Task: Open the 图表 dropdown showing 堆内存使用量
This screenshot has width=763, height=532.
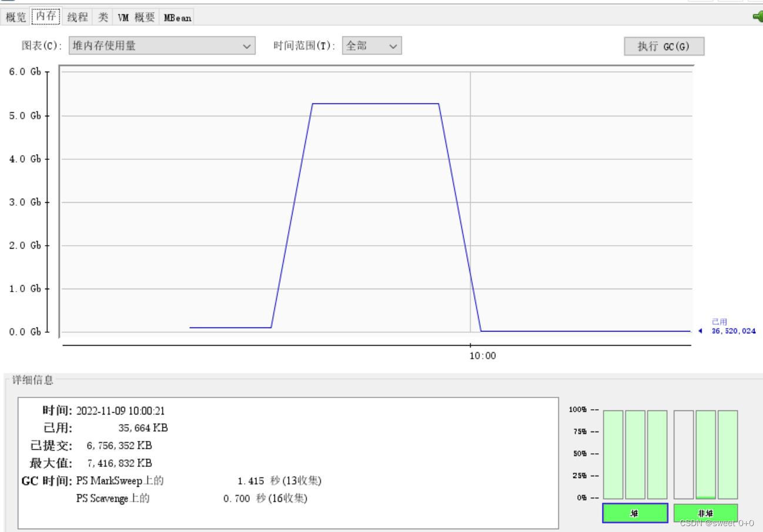Action: point(162,45)
